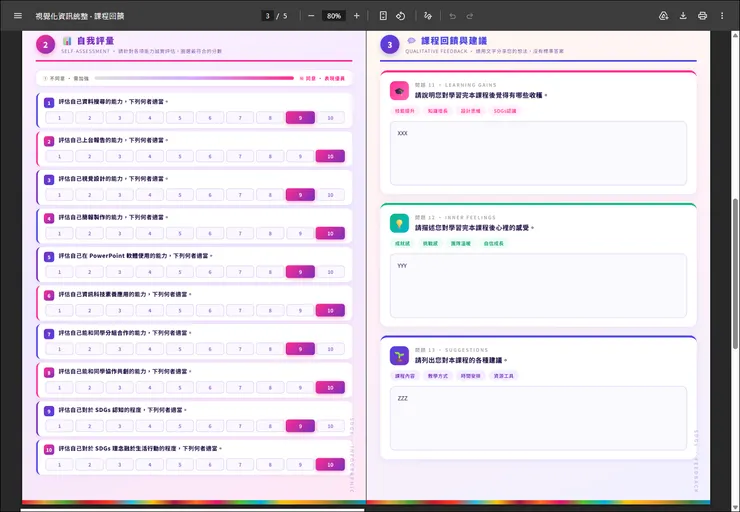Screen dimensions: 740x512
Task: Open the PDF viewer sidebar menu
Action: (18, 16)
